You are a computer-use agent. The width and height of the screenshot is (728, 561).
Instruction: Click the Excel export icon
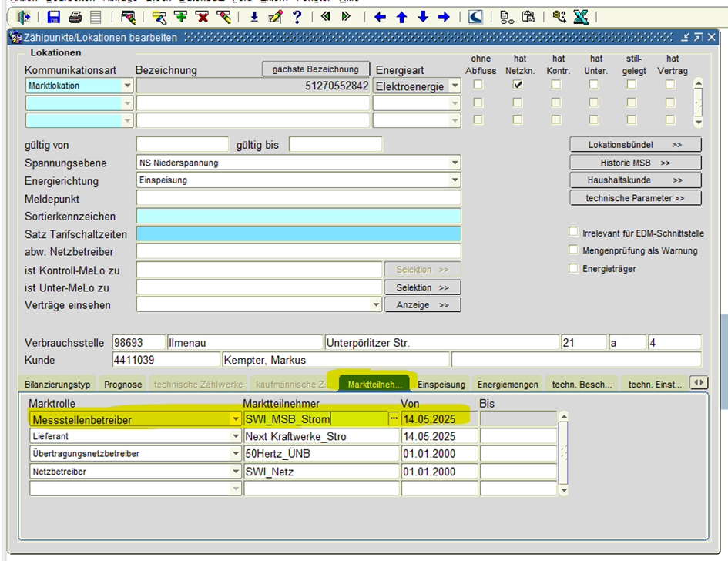pyautogui.click(x=581, y=17)
